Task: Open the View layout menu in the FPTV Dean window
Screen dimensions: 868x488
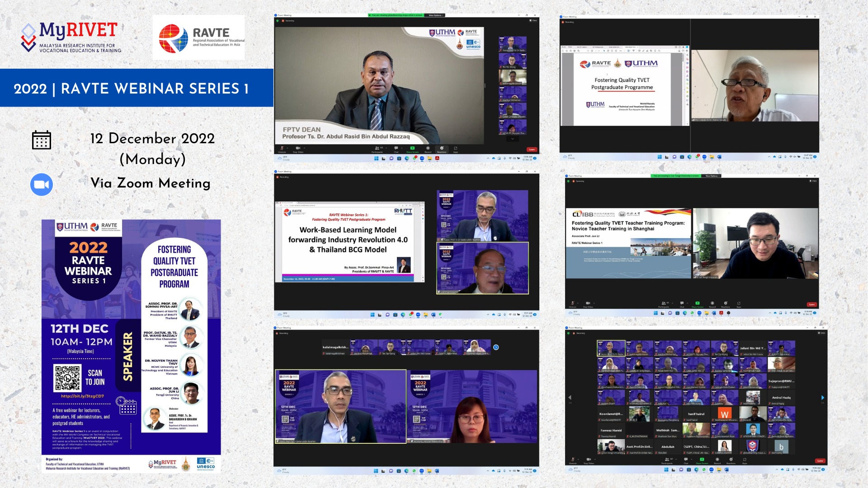Action: pos(534,20)
